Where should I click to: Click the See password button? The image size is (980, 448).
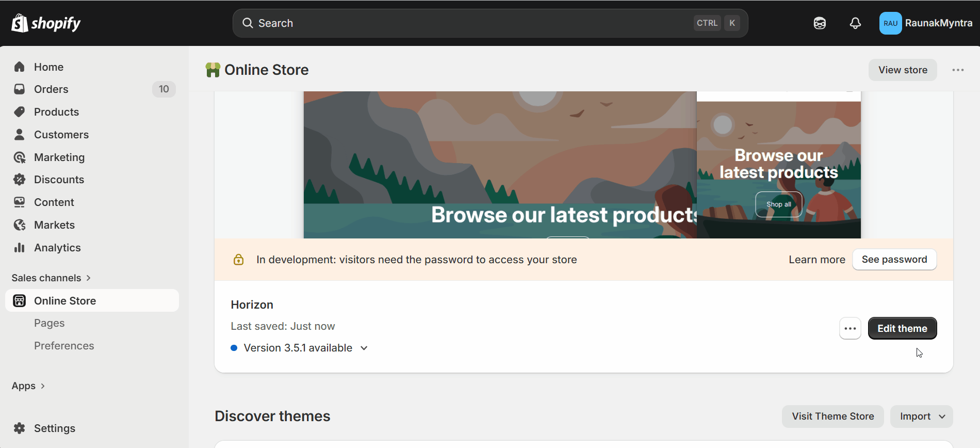pyautogui.click(x=894, y=260)
